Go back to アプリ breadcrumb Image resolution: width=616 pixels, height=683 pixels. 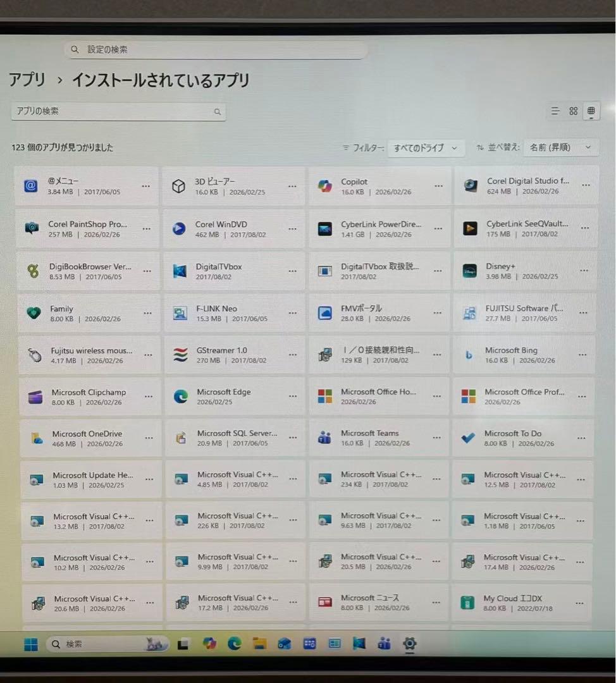pyautogui.click(x=27, y=80)
